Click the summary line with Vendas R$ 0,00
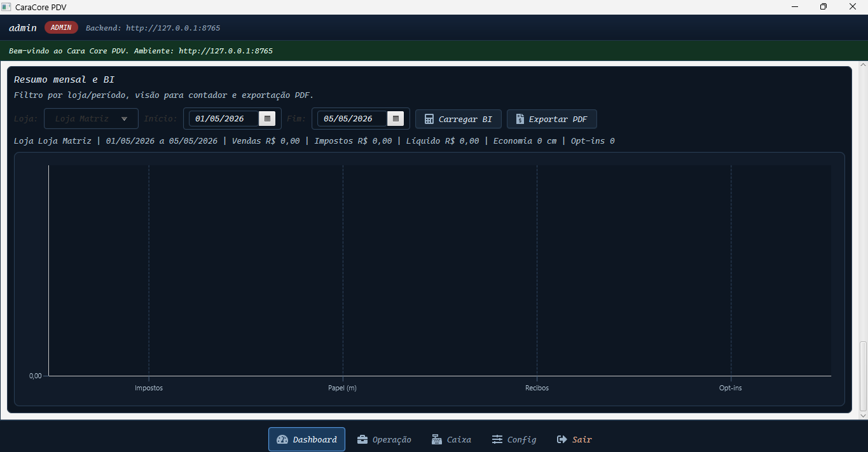868x452 pixels. 314,140
